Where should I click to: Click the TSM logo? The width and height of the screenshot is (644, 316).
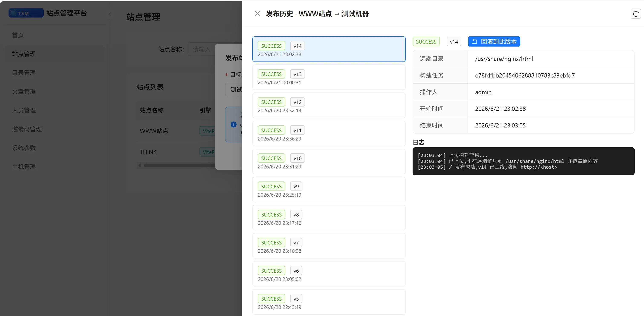pyautogui.click(x=26, y=13)
